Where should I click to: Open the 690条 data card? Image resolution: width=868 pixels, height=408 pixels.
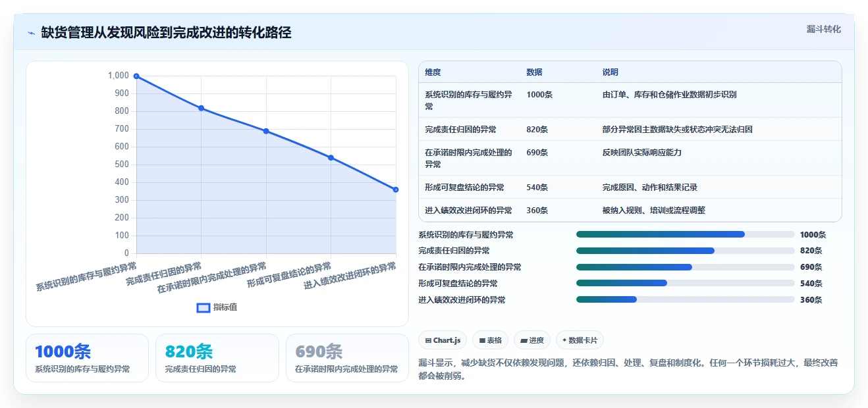point(347,358)
